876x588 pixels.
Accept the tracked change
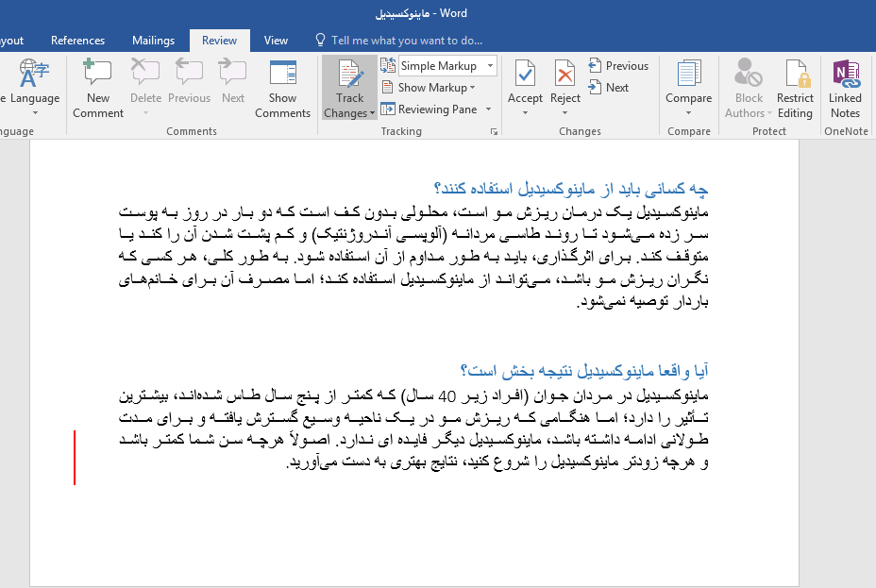click(x=525, y=81)
